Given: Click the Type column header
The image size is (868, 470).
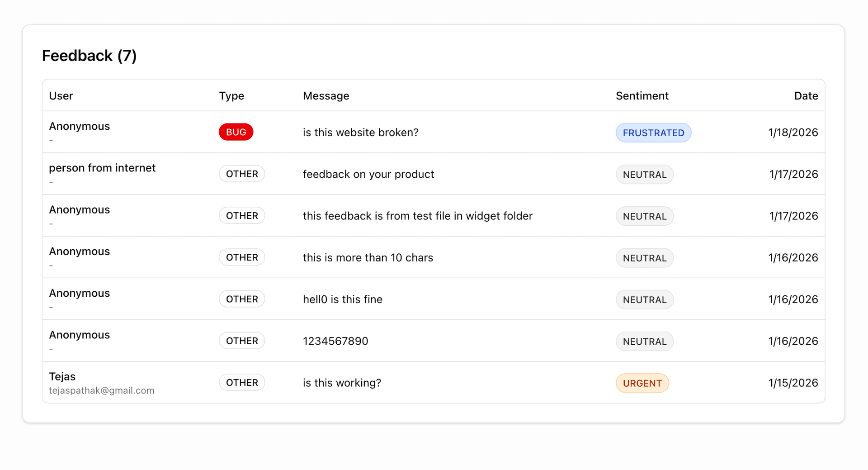Looking at the screenshot, I should [x=231, y=96].
